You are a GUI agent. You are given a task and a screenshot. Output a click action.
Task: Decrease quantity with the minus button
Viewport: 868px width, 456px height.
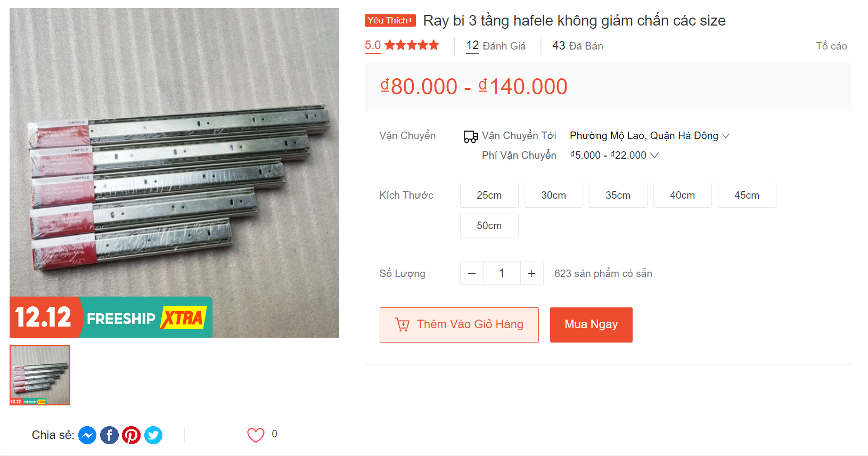point(472,273)
